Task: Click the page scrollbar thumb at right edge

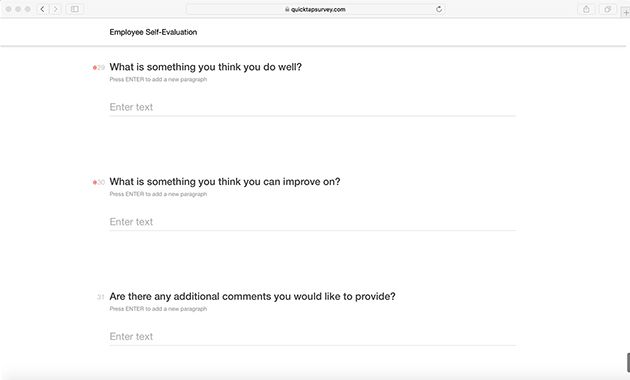Action: pyautogui.click(x=628, y=363)
